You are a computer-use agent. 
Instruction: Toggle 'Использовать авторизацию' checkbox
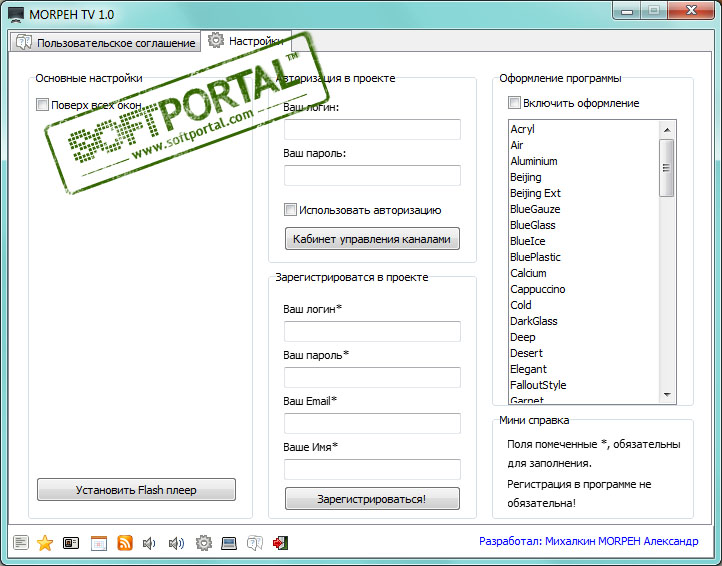point(290,210)
